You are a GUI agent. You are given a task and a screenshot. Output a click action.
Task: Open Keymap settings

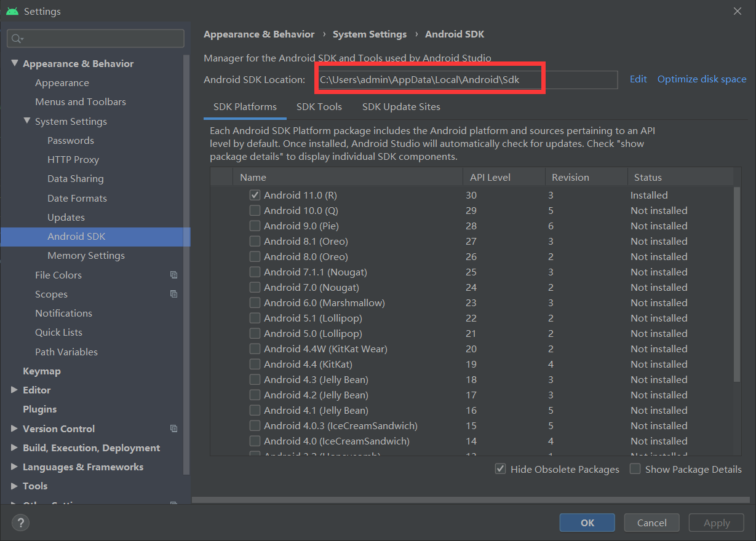[x=42, y=371]
